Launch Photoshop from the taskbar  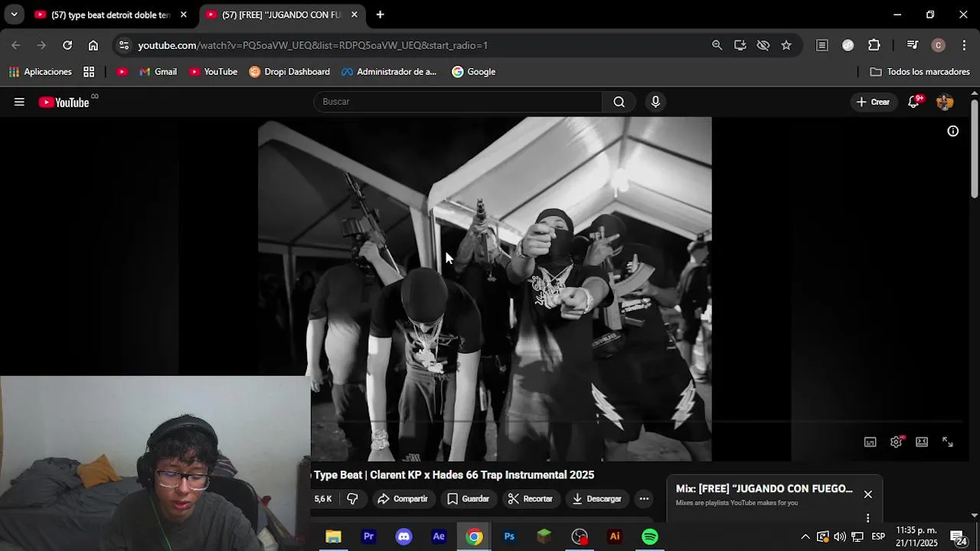tap(509, 536)
